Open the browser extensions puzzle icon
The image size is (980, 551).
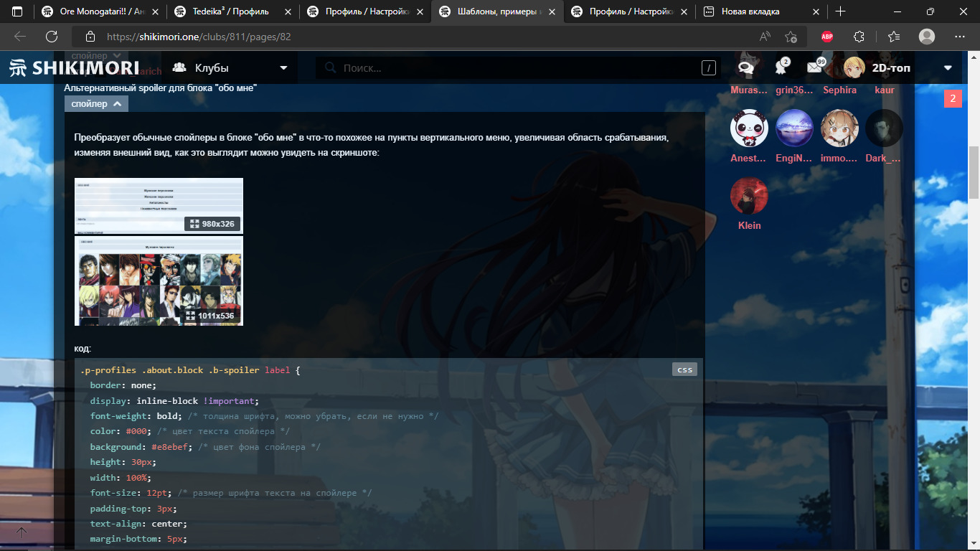click(859, 37)
